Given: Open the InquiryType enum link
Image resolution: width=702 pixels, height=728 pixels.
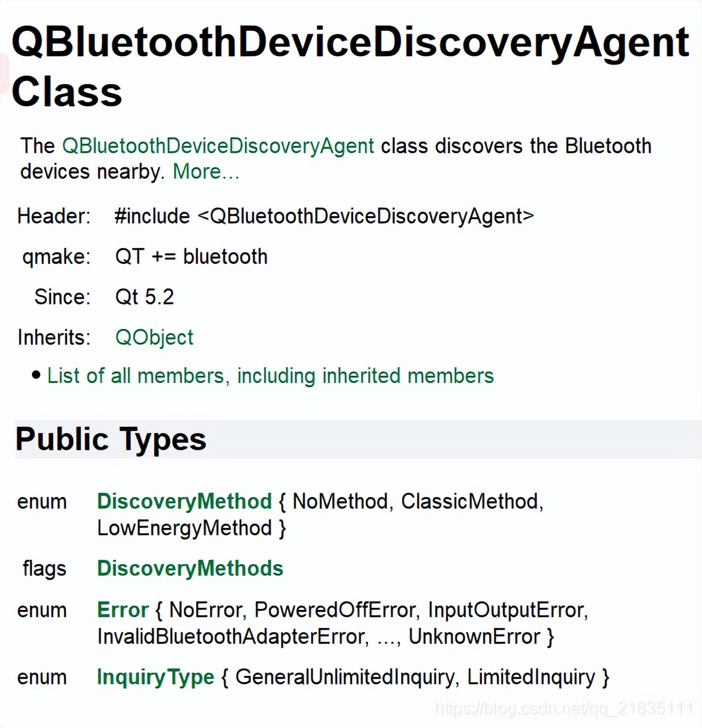Looking at the screenshot, I should (155, 677).
